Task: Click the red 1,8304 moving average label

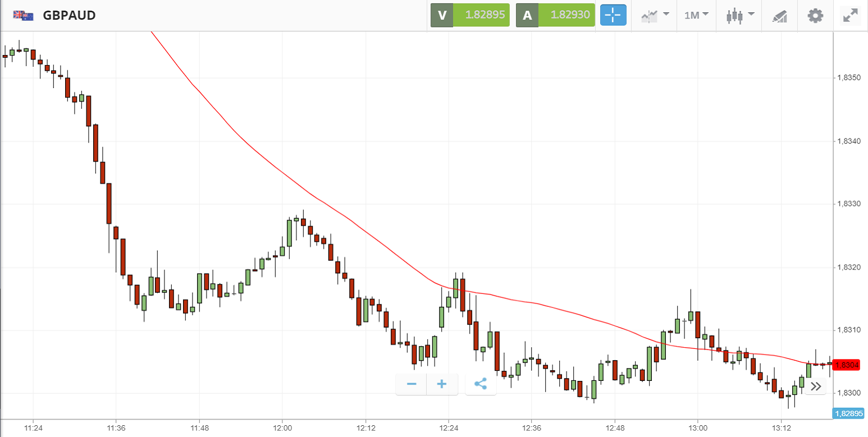Action: [847, 365]
